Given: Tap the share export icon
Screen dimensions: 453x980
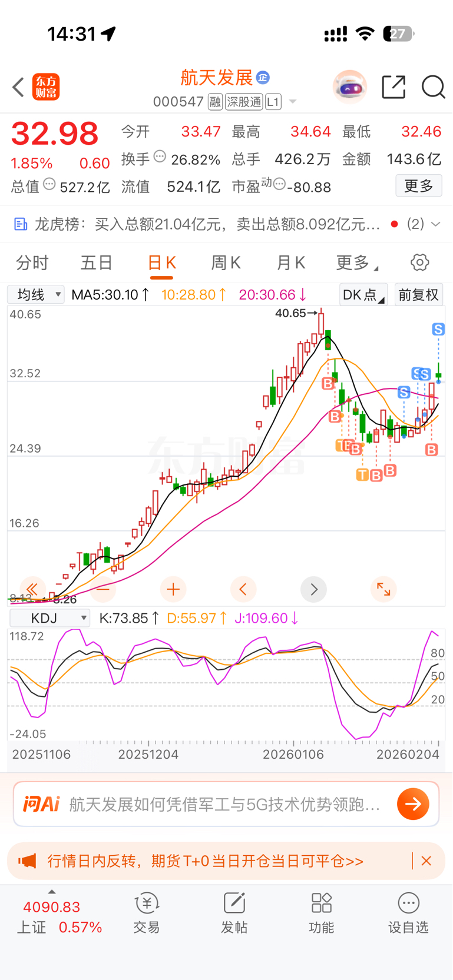Looking at the screenshot, I should [394, 87].
